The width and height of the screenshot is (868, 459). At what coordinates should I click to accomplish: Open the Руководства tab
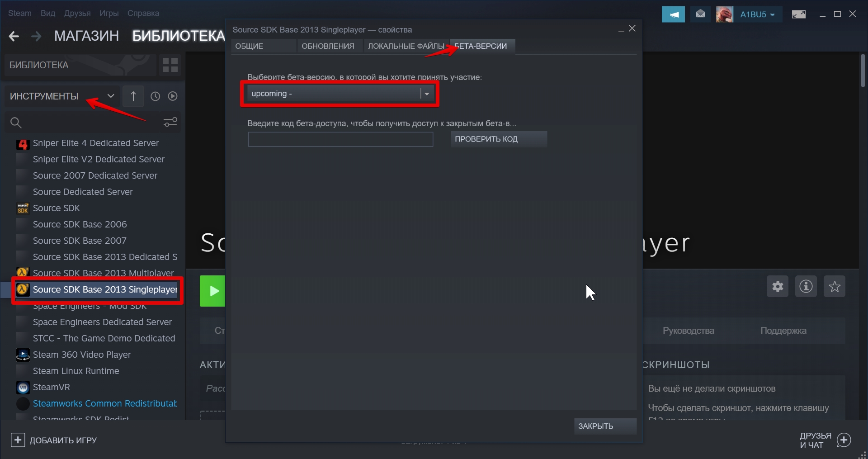[689, 331]
